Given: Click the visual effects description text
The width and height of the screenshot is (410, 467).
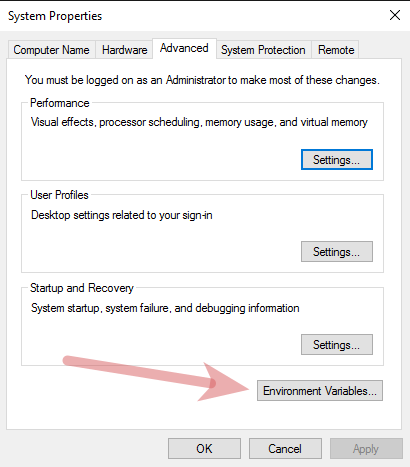Looking at the screenshot, I should (x=199, y=122).
